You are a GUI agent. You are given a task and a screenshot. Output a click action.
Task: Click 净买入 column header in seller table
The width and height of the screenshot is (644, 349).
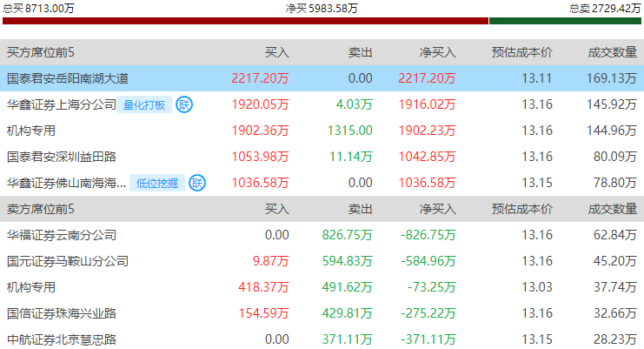[x=438, y=209]
